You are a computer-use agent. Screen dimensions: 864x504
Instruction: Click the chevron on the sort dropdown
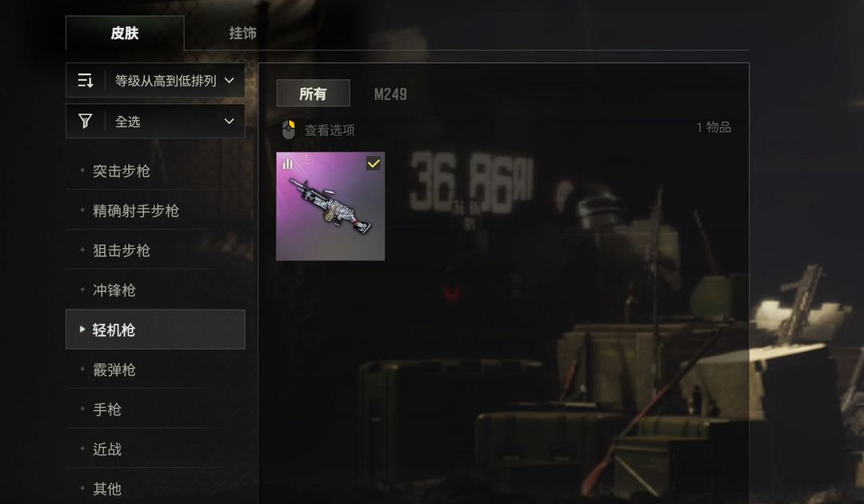(230, 81)
